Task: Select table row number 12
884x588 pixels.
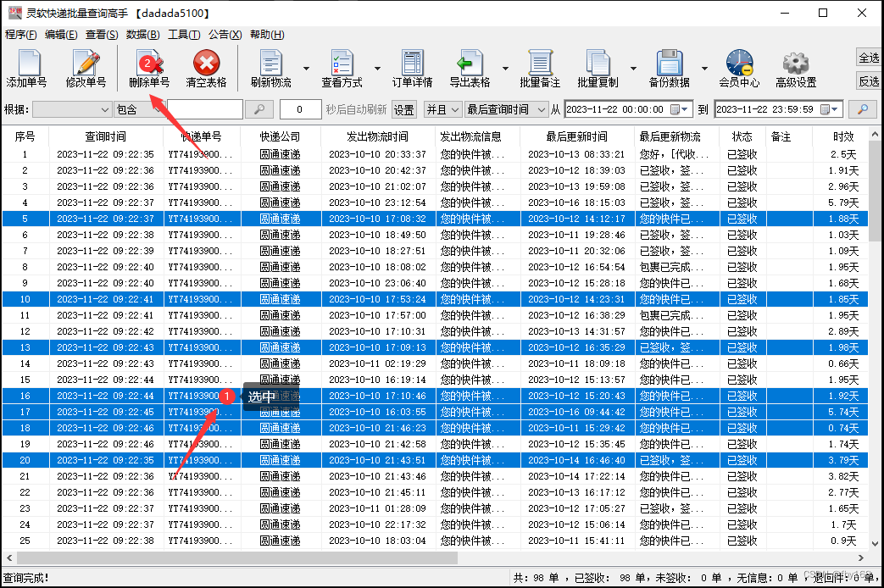Action: pos(424,331)
